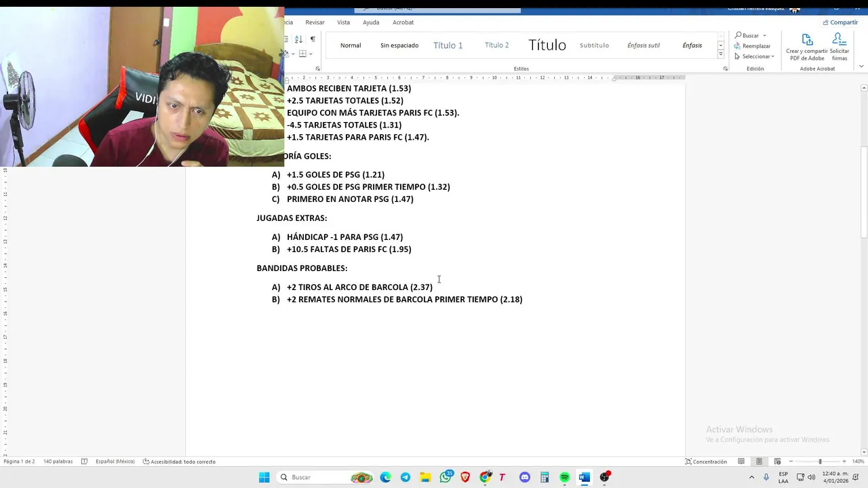Click the Compartir button
The image size is (868, 488).
click(x=840, y=22)
